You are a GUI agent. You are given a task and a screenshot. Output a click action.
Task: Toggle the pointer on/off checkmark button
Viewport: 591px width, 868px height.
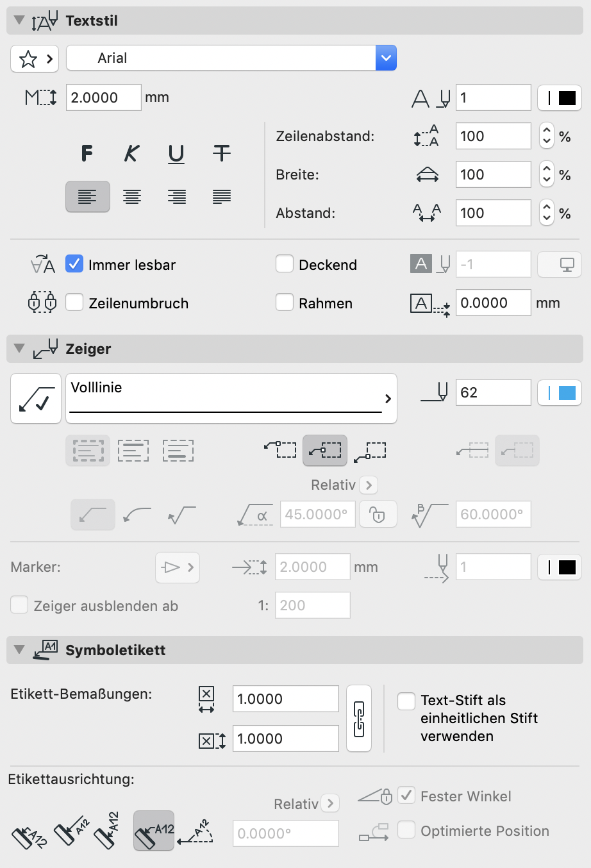pyautogui.click(x=36, y=398)
